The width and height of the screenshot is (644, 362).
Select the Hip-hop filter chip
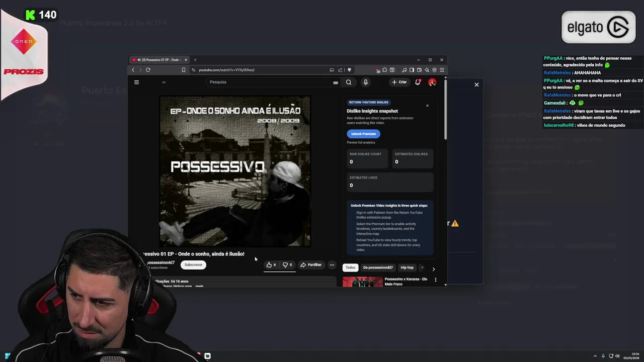pos(407,267)
